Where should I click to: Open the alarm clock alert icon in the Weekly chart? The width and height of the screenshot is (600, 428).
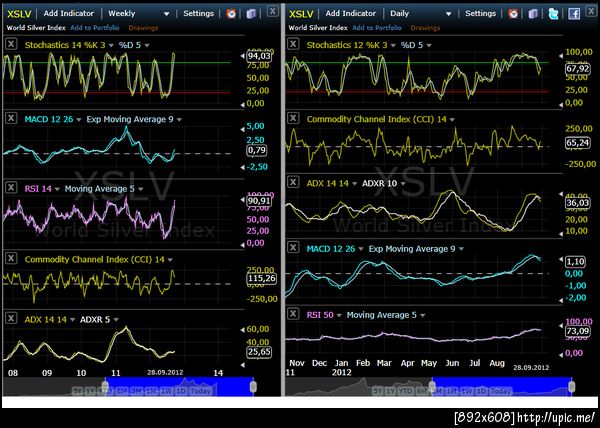[231, 14]
